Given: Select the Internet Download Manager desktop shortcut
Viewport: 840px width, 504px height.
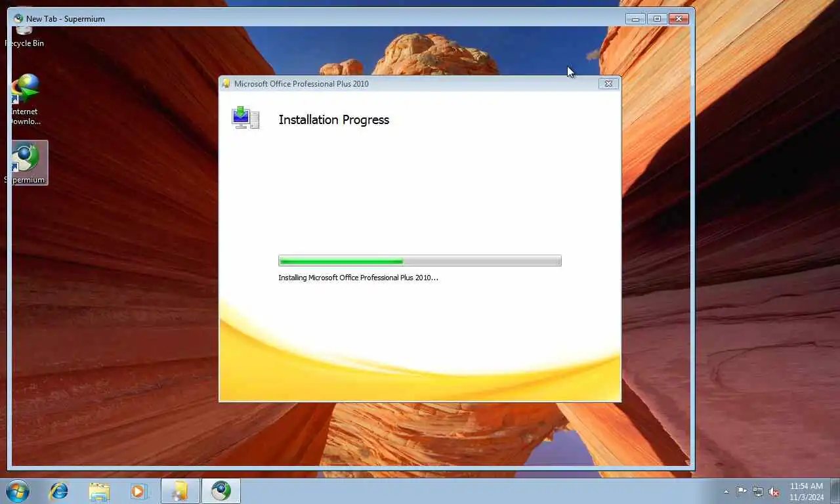Looking at the screenshot, I should pyautogui.click(x=25, y=100).
